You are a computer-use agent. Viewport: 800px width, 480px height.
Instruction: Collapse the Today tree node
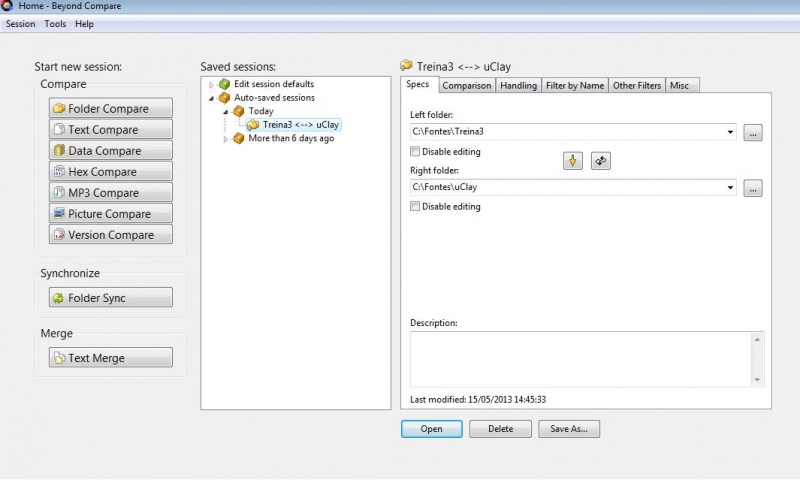point(226,111)
